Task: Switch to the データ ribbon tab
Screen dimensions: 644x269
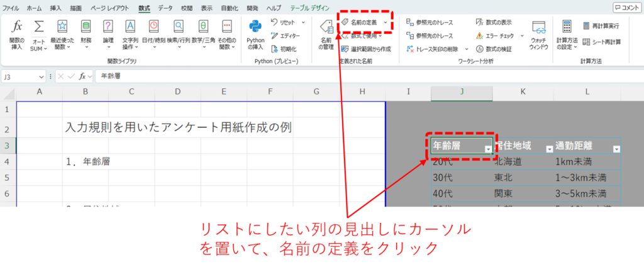Action: (165, 8)
